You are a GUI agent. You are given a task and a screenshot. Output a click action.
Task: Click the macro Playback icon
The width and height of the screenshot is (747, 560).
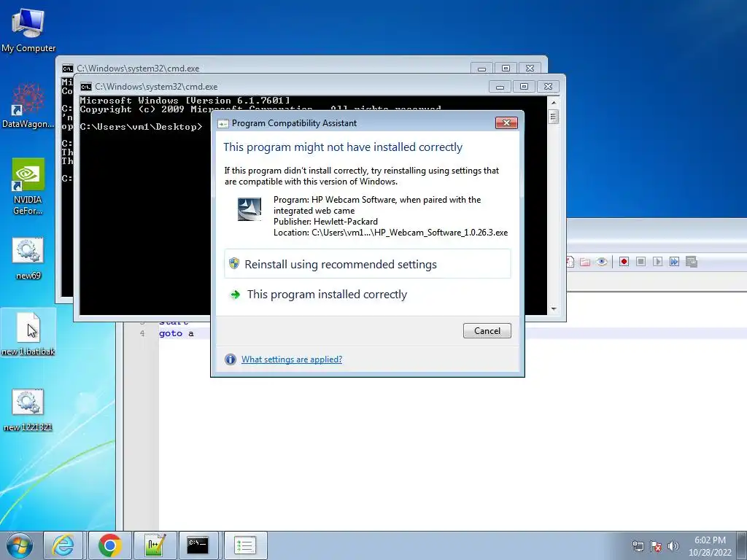[657, 262]
